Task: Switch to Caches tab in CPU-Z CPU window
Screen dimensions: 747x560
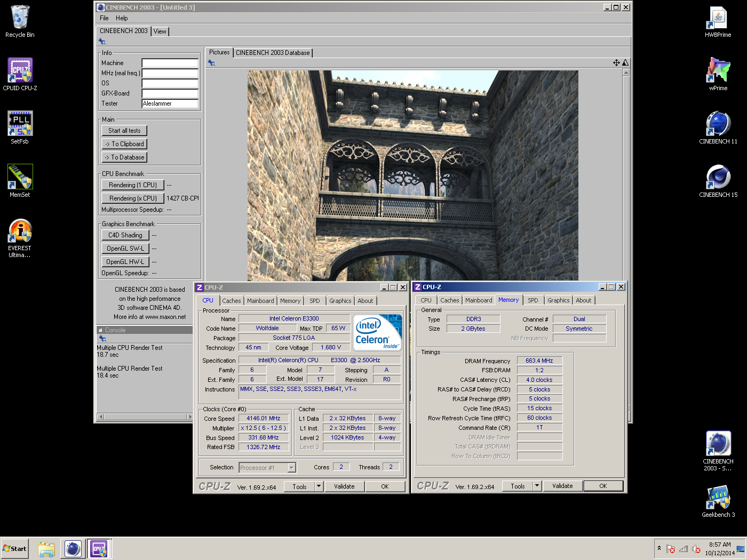Action: 232,301
